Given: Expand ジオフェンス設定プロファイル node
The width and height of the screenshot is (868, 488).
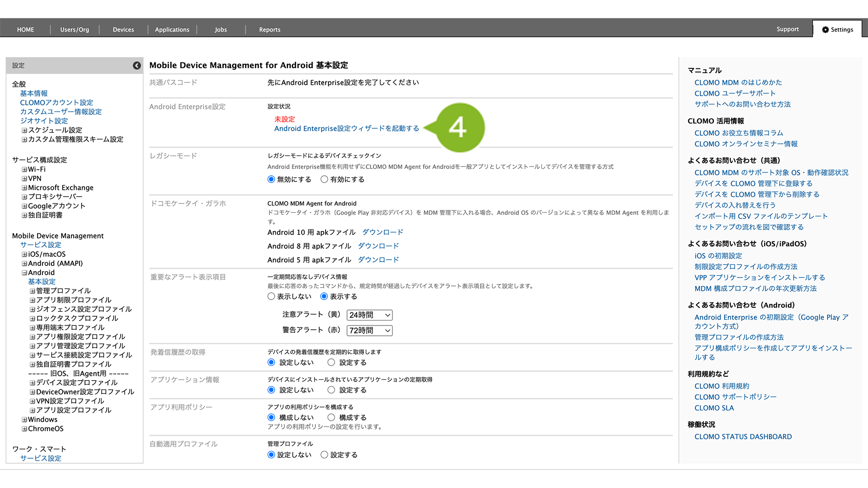Looking at the screenshot, I should tap(33, 309).
